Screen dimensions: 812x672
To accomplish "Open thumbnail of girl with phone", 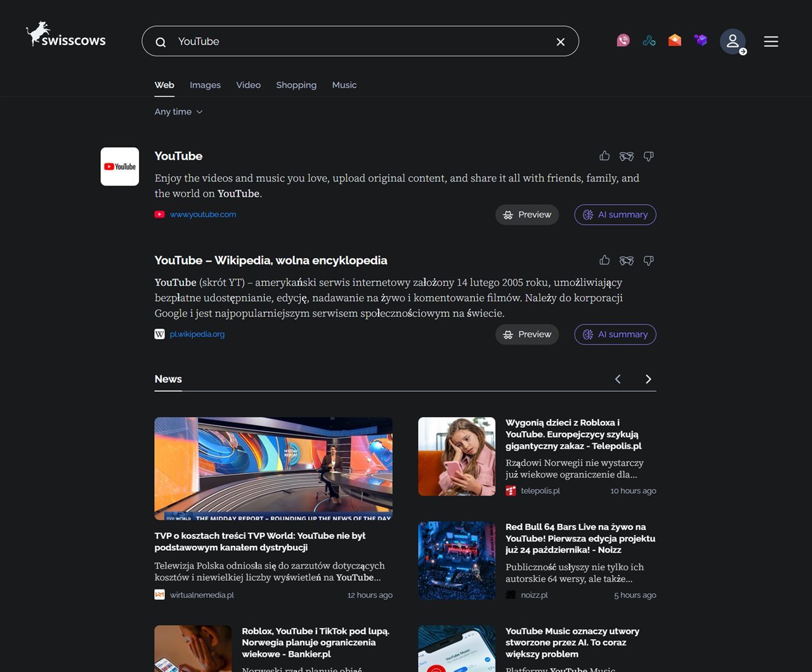I will [457, 456].
